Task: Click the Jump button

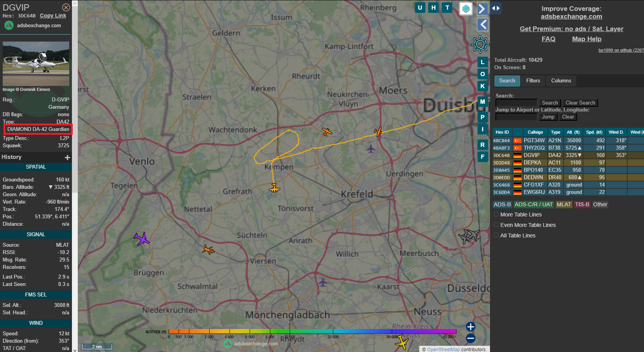Action: [548, 117]
